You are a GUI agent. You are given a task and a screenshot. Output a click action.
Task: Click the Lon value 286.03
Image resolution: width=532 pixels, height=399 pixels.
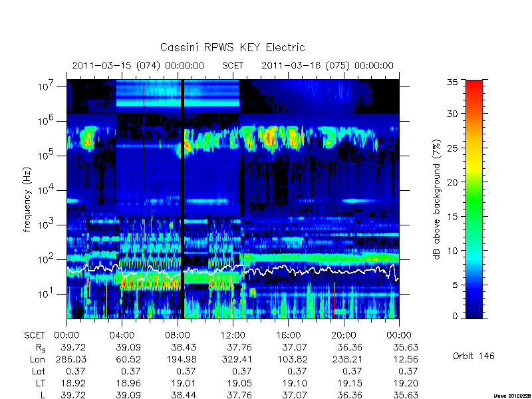71,359
